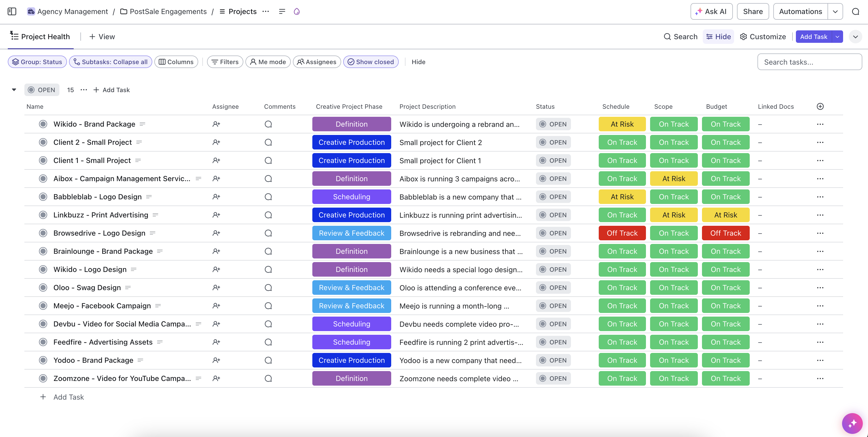Toggle Subtasks Collapse all setting
Viewport: 868px width, 437px height.
coord(110,62)
